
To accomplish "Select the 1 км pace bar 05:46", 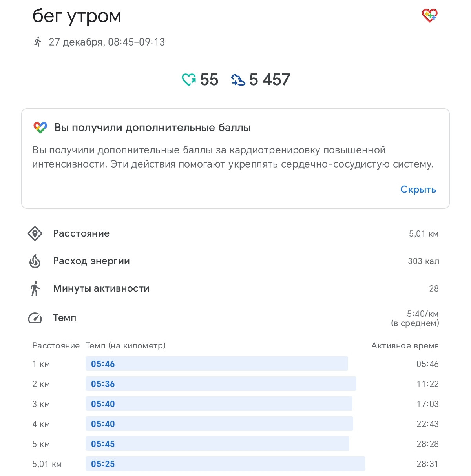I will [217, 364].
